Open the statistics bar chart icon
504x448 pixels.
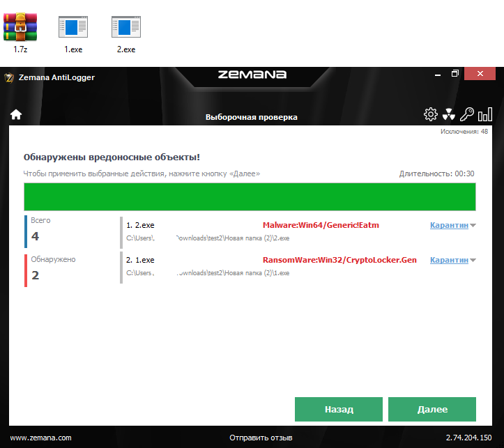click(484, 114)
